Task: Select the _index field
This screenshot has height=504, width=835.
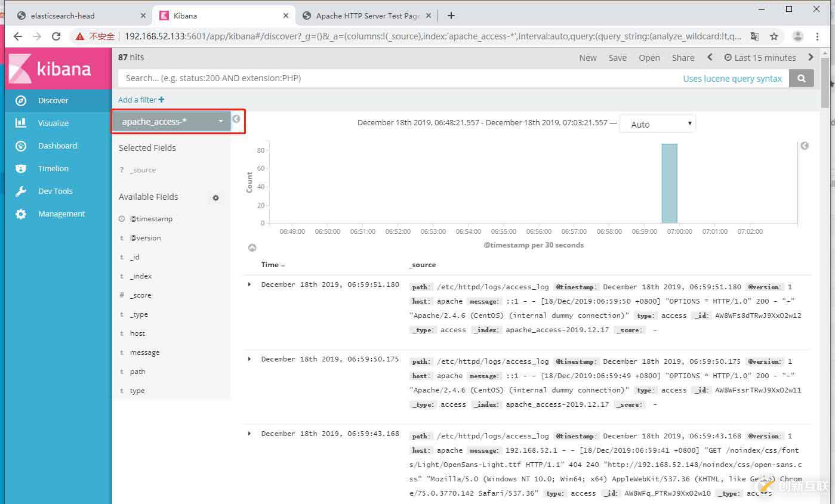Action: click(141, 276)
